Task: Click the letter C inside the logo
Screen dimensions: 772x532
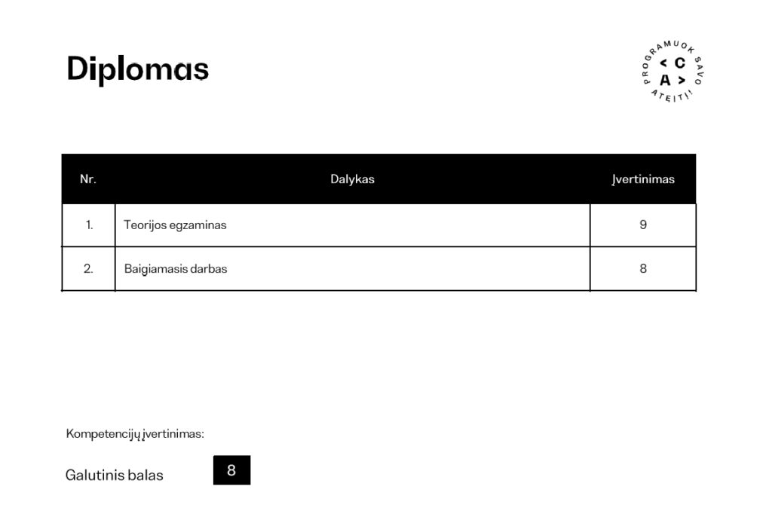Action: [x=680, y=63]
